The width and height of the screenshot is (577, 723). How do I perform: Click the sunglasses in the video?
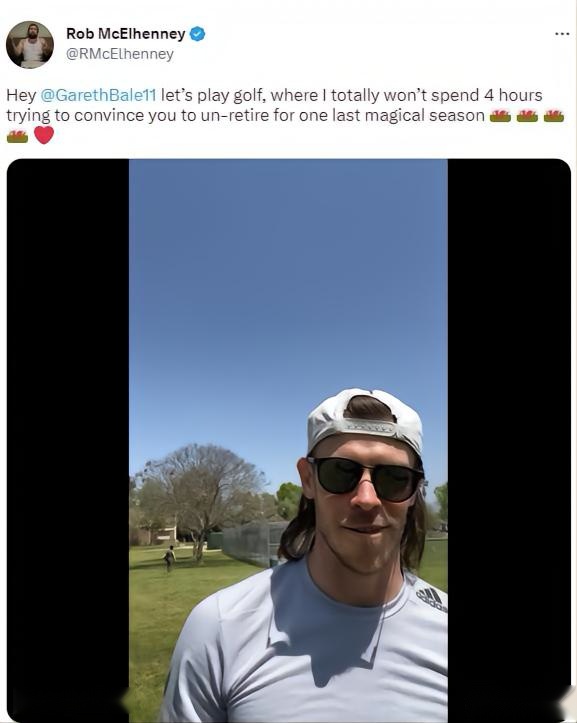tap(367, 479)
